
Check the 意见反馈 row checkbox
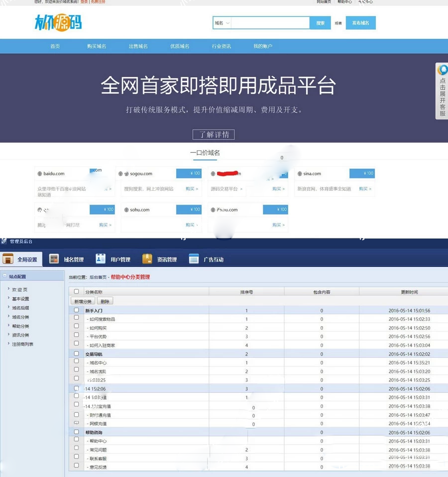tap(76, 465)
